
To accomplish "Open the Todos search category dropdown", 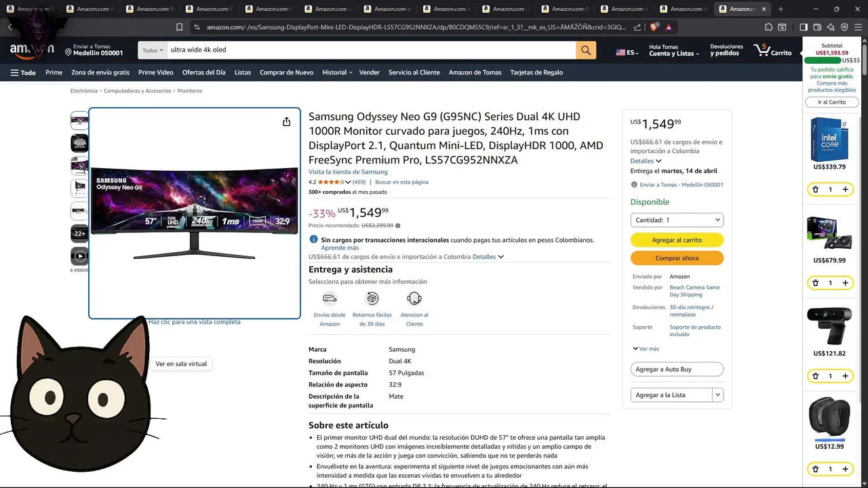I will [153, 50].
